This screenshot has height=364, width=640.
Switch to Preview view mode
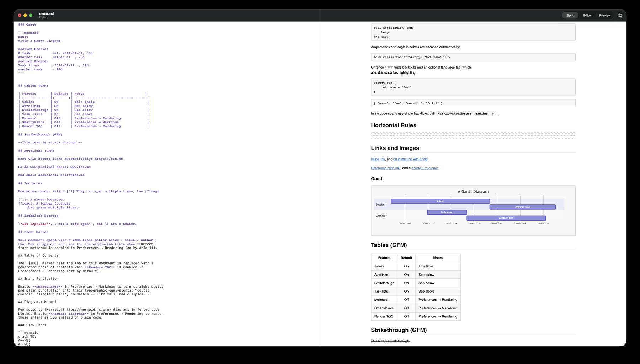pos(605,15)
